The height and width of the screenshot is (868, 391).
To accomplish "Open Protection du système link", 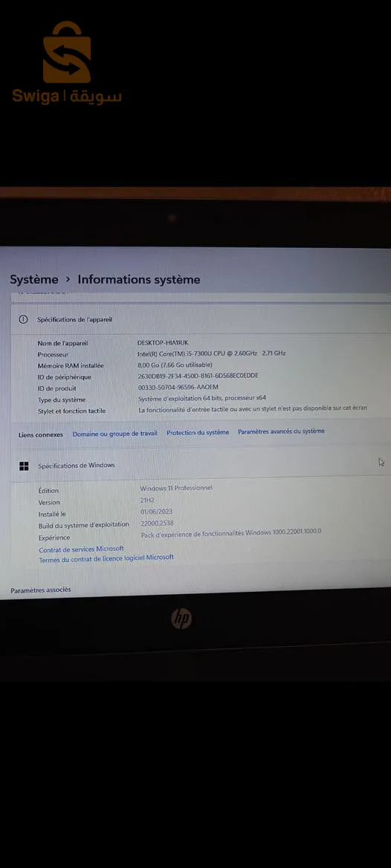I will tap(198, 432).
